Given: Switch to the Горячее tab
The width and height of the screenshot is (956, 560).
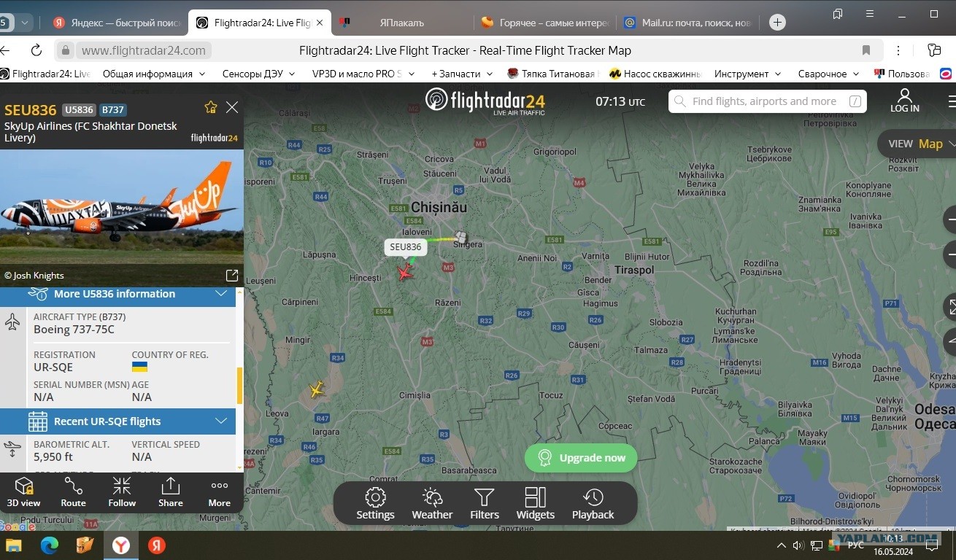Looking at the screenshot, I should pos(545,23).
